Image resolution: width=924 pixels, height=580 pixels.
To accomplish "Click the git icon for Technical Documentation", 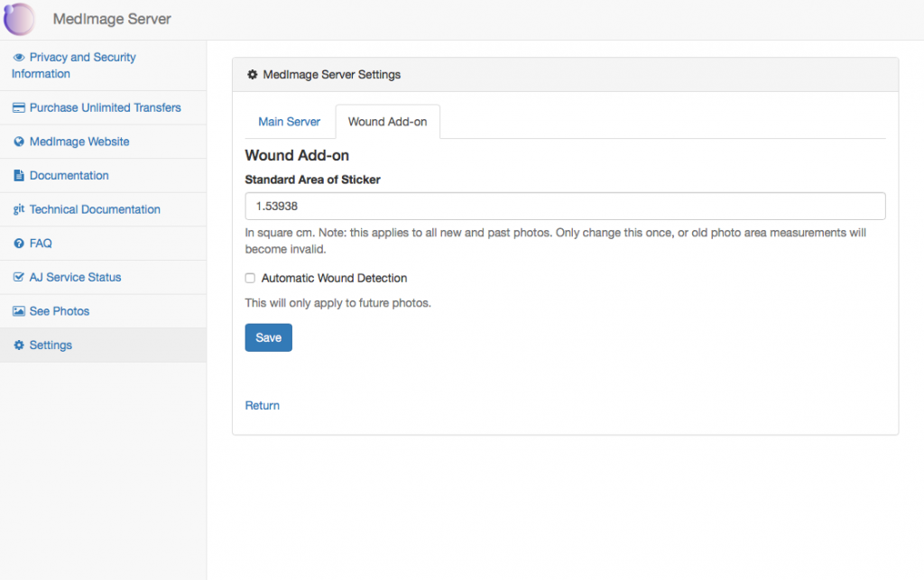I will click(18, 209).
